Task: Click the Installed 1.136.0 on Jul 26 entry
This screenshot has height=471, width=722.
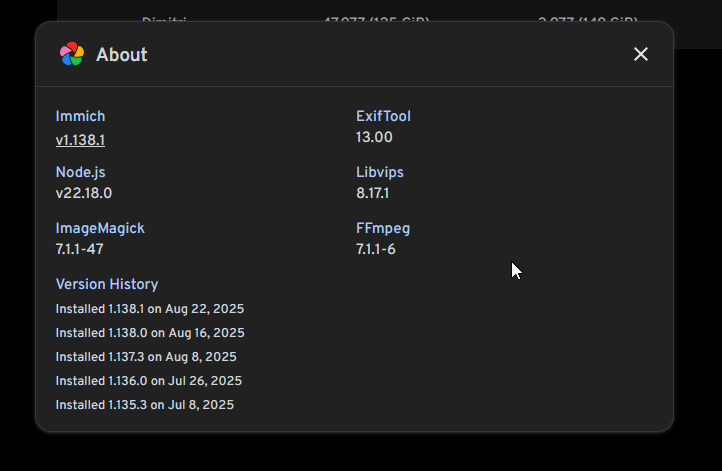Action: pos(149,381)
